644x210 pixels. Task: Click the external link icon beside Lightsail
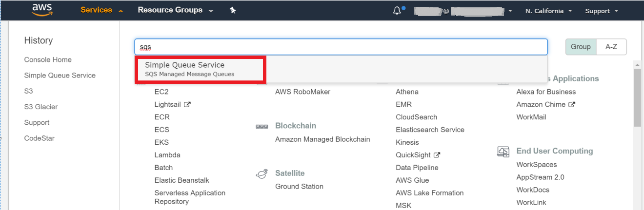point(187,104)
